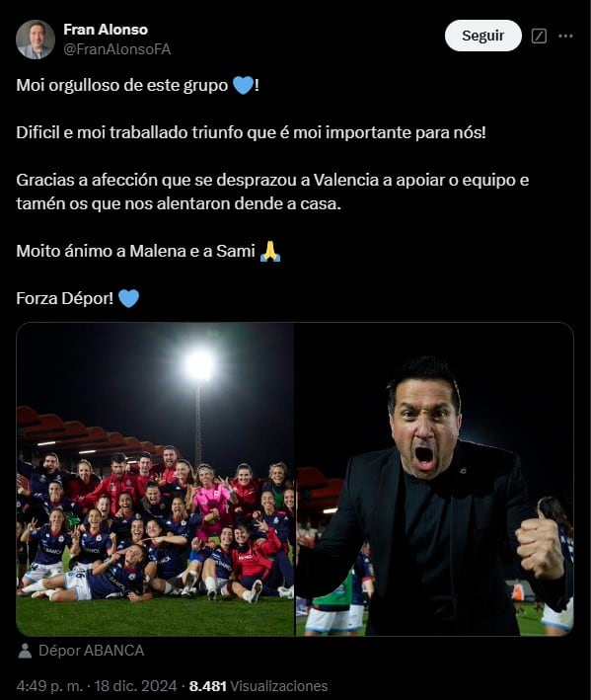Click the 'Gracias a afección' paragraph

[272, 192]
